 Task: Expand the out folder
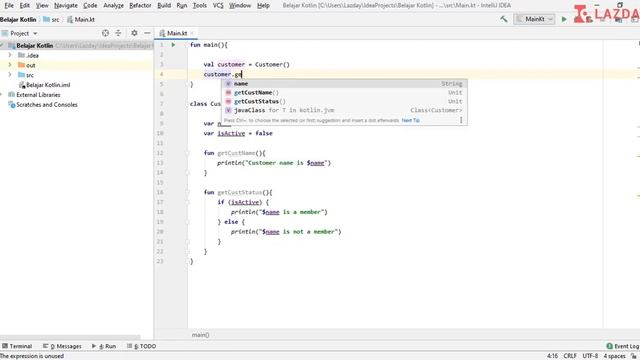point(10,65)
